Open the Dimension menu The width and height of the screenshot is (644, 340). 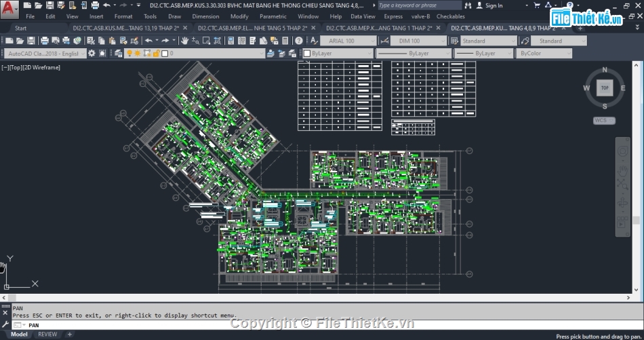tap(205, 16)
